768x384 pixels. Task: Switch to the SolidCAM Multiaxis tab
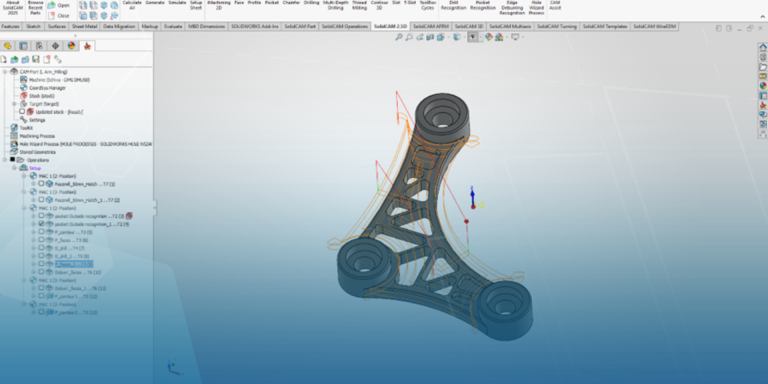pyautogui.click(x=510, y=26)
